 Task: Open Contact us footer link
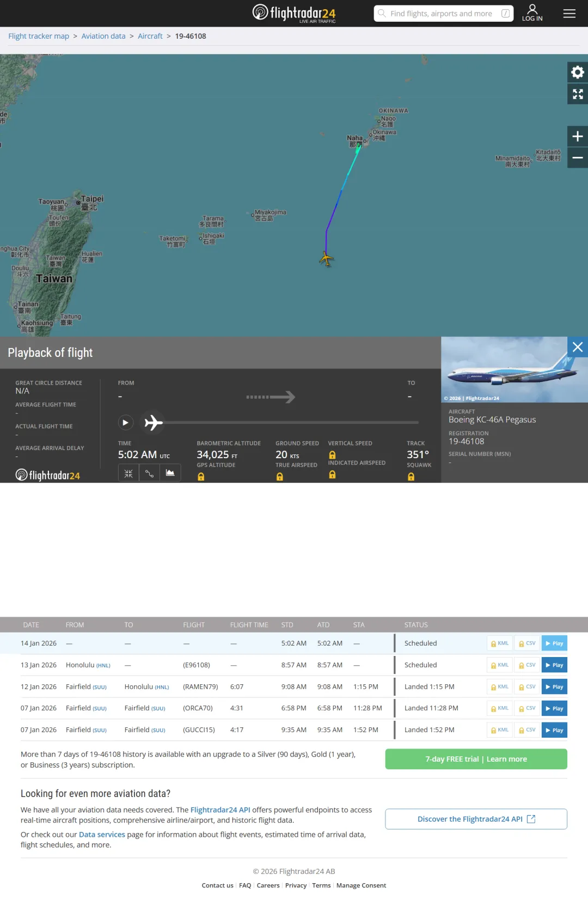click(217, 885)
